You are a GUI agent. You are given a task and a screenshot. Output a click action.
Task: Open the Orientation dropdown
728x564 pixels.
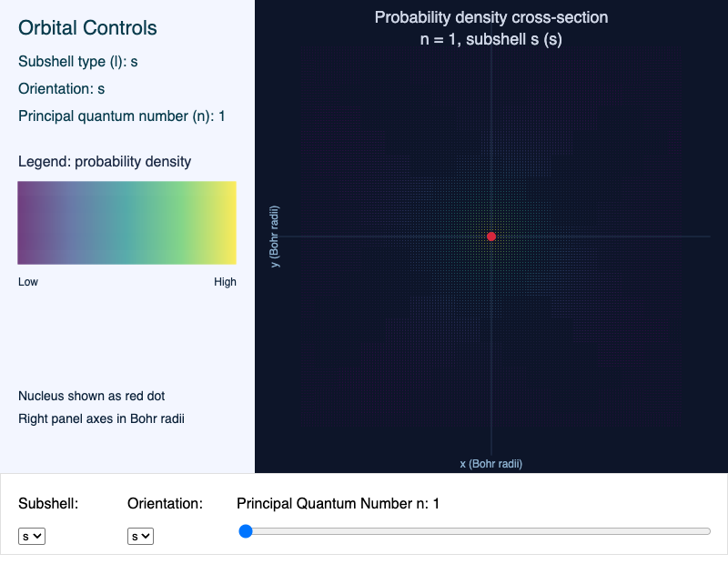click(x=140, y=536)
